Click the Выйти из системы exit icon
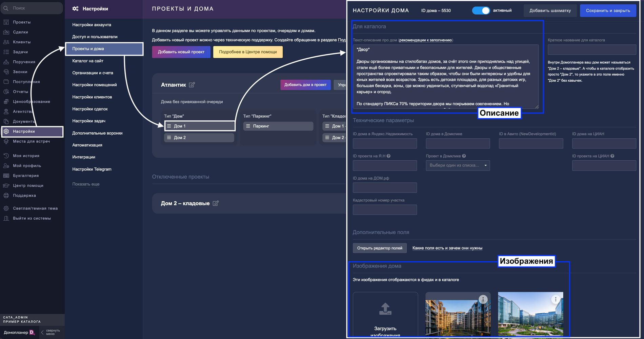Image resolution: width=644 pixels, height=339 pixels. (6, 218)
